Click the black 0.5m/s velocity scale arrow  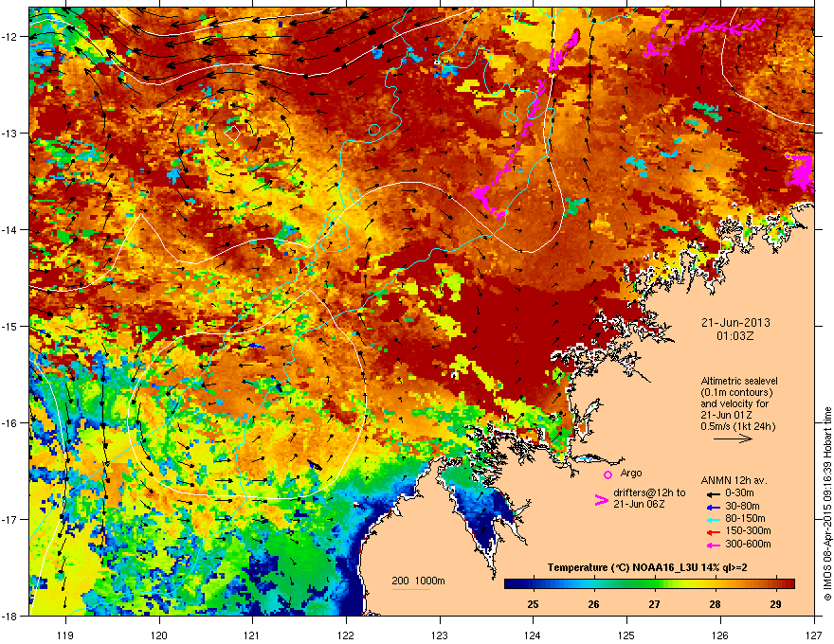(x=733, y=438)
